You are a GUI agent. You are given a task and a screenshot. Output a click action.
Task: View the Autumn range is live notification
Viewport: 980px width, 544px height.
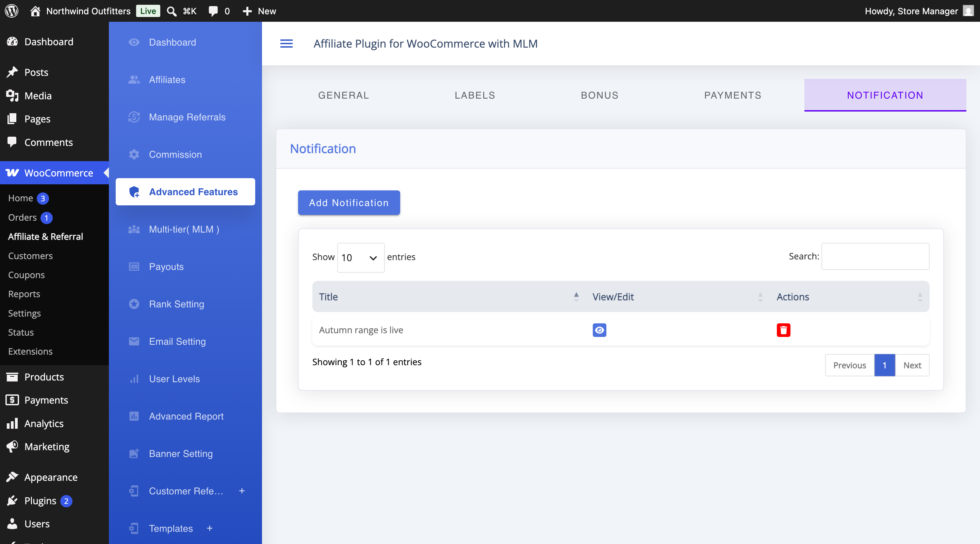(x=599, y=330)
